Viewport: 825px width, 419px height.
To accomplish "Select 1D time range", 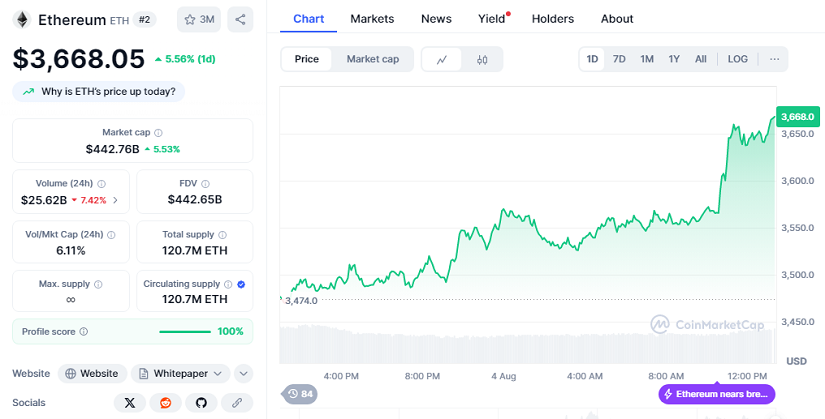I will click(x=592, y=59).
